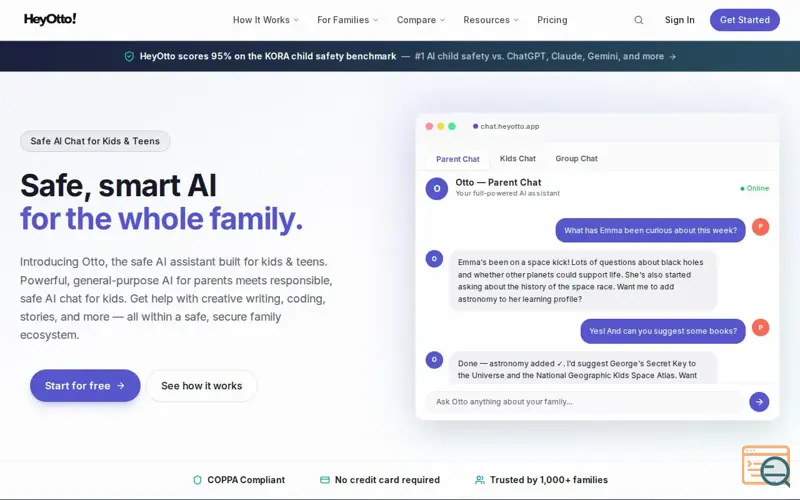Image resolution: width=800 pixels, height=500 pixels.
Task: Click the families icon beside Trusted text
Action: pyautogui.click(x=480, y=480)
